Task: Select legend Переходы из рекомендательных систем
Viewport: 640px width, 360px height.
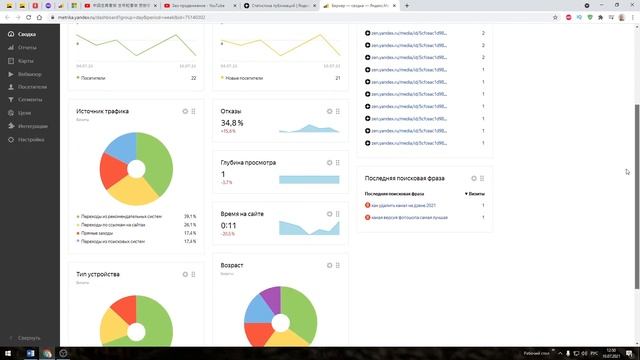Action: tap(121, 216)
